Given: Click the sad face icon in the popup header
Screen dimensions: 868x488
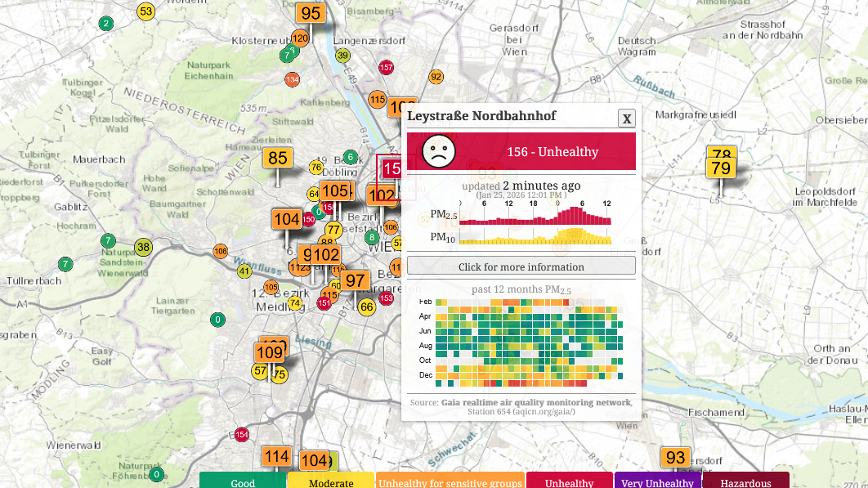Looking at the screenshot, I should (440, 152).
